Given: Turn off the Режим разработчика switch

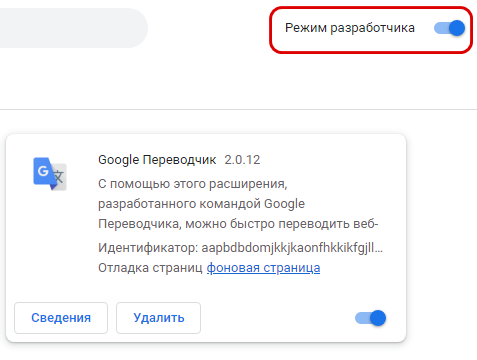Looking at the screenshot, I should click(449, 28).
